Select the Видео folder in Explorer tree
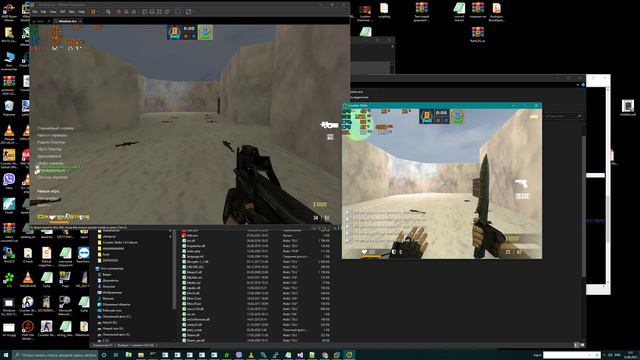The width and height of the screenshot is (640, 360). [x=107, y=275]
